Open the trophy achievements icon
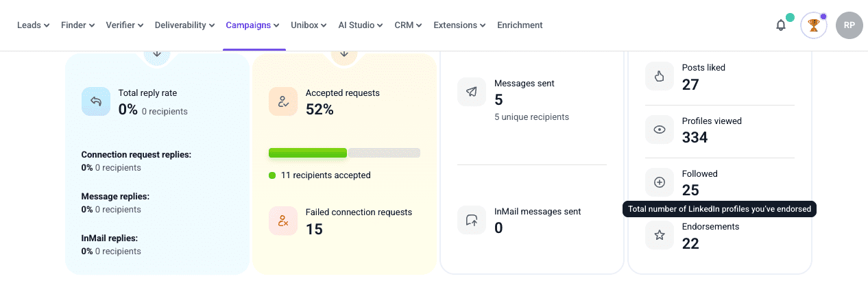Viewport: 868px width, 283px height. point(814,25)
